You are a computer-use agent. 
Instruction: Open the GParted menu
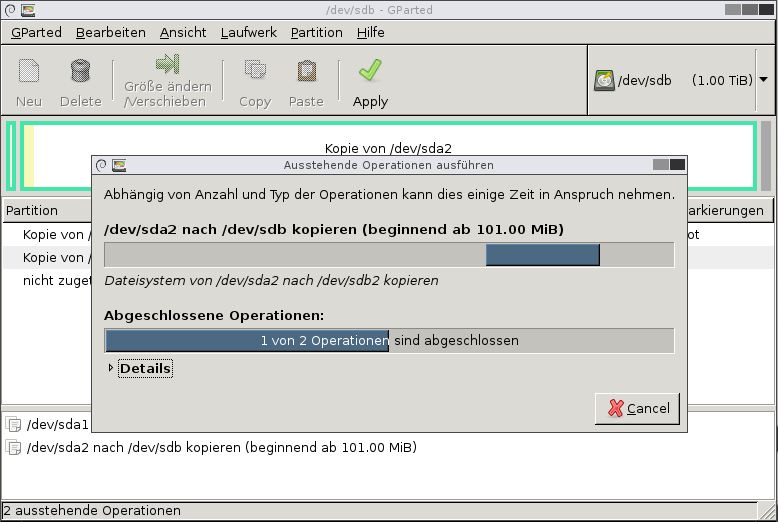pyautogui.click(x=36, y=32)
